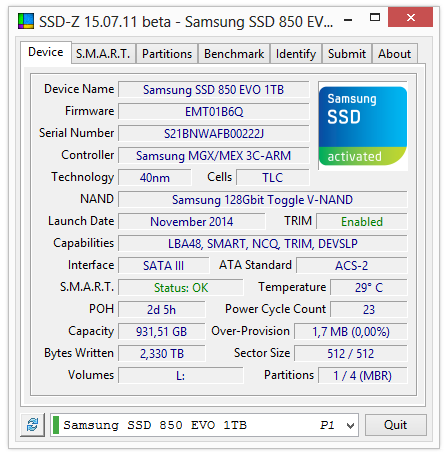The height and width of the screenshot is (452, 445).
Task: Click the Serial Number field
Action: [214, 134]
